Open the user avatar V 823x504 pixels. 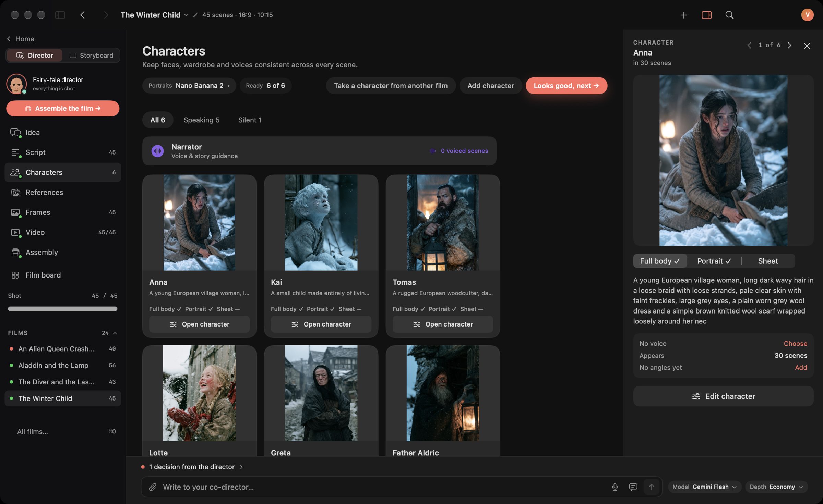(807, 15)
